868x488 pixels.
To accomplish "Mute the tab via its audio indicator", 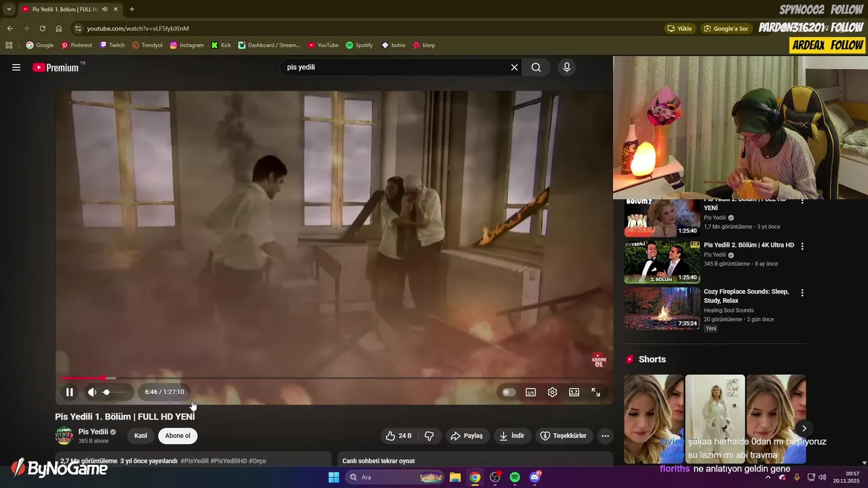I will pos(104,9).
